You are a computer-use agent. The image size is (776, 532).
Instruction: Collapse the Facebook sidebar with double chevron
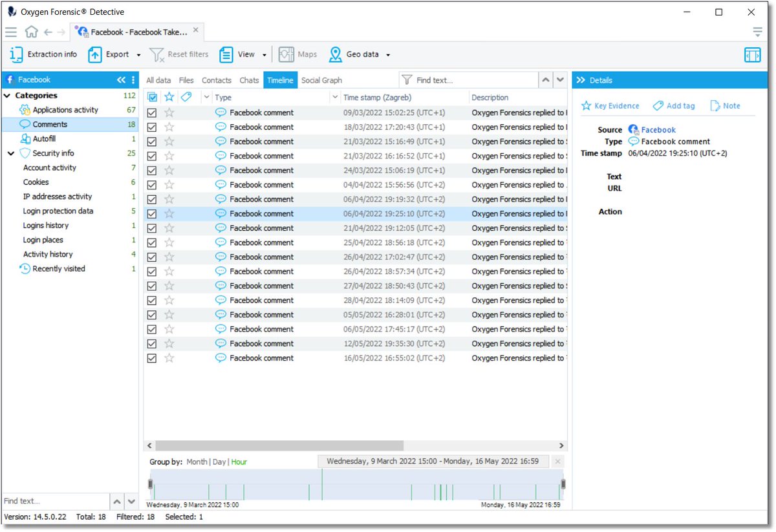coord(121,80)
